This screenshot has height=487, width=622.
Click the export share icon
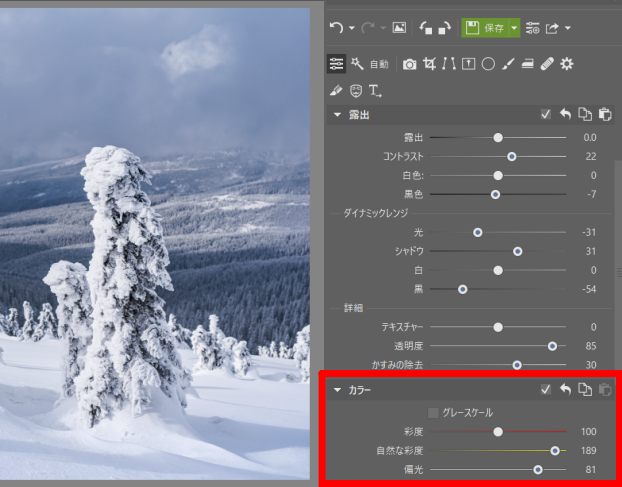(552, 28)
